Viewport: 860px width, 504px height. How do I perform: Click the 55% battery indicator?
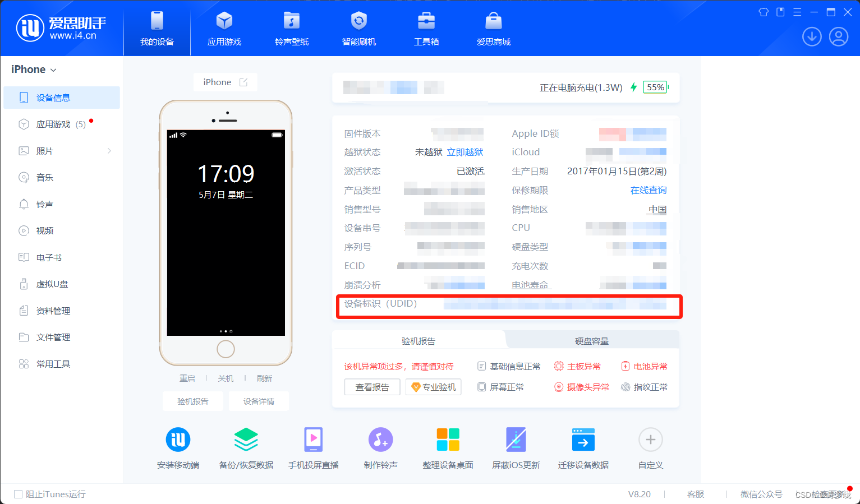[655, 87]
